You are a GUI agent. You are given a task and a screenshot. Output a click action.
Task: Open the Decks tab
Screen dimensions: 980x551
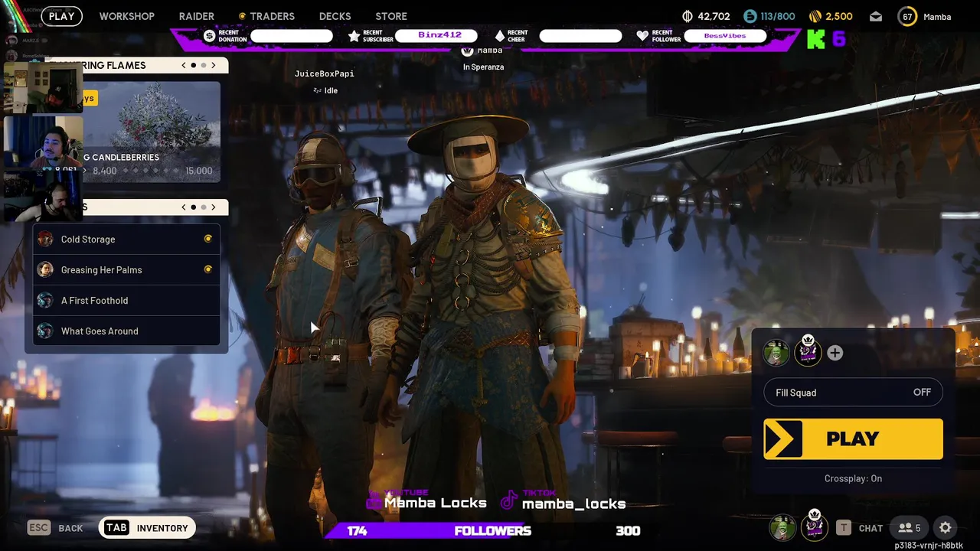coord(335,16)
